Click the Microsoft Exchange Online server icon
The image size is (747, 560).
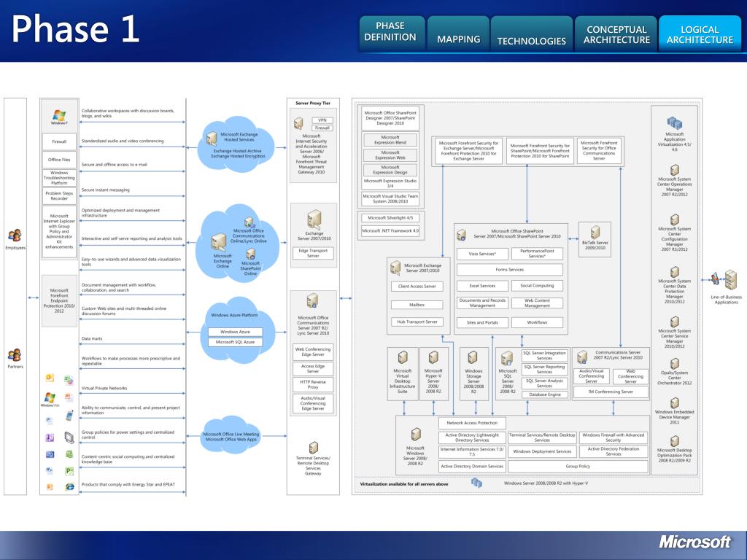(x=218, y=242)
